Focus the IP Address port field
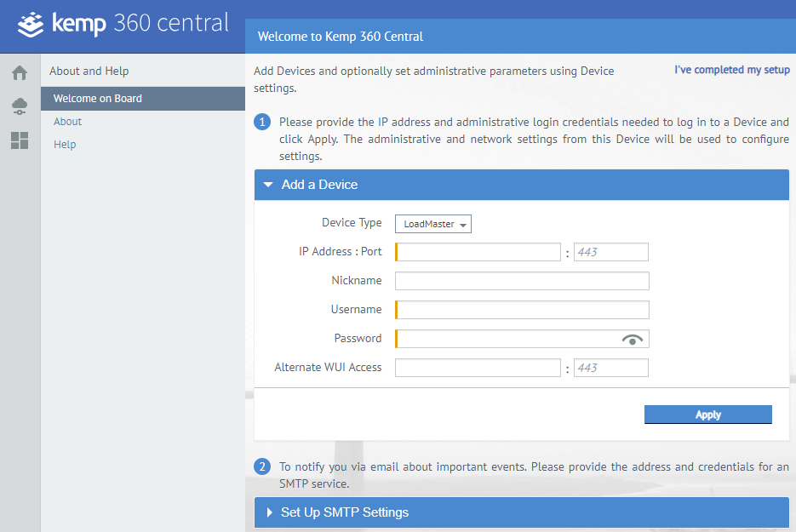Image resolution: width=796 pixels, height=532 pixels. click(x=610, y=252)
